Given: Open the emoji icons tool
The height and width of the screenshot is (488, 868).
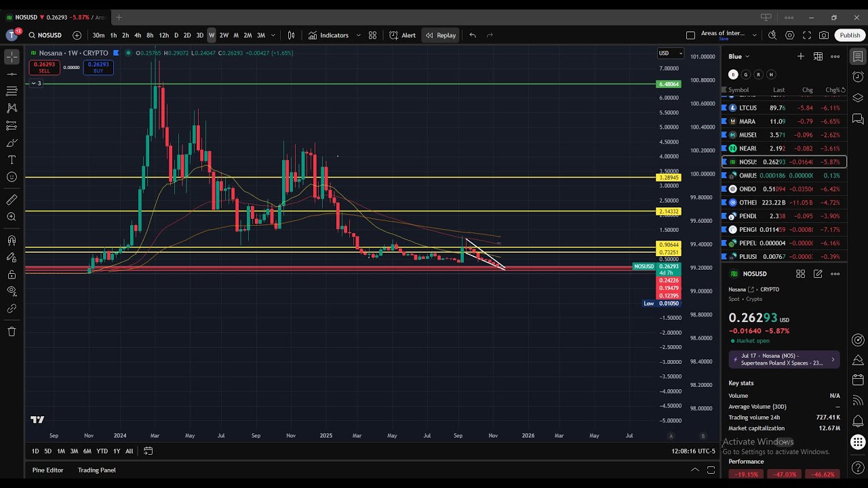Looking at the screenshot, I should point(12,177).
